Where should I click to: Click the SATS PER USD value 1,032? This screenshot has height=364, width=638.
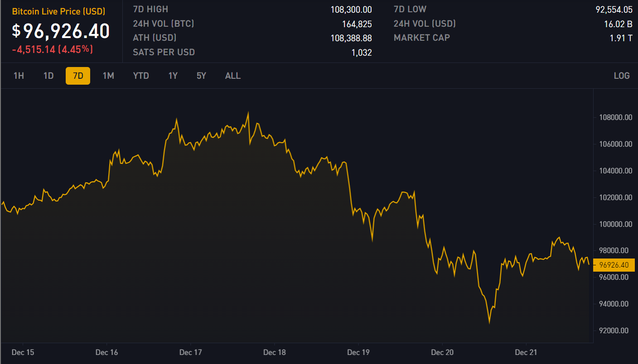coord(362,53)
